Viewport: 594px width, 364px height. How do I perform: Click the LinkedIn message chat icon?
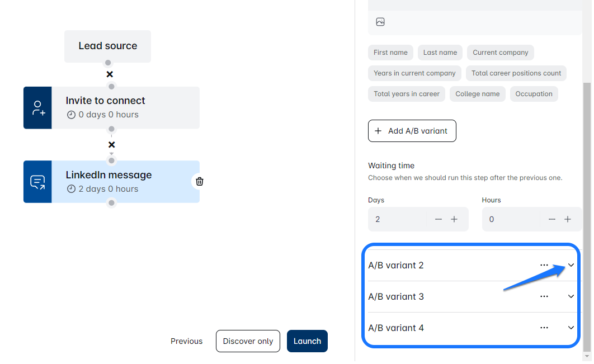(x=37, y=182)
